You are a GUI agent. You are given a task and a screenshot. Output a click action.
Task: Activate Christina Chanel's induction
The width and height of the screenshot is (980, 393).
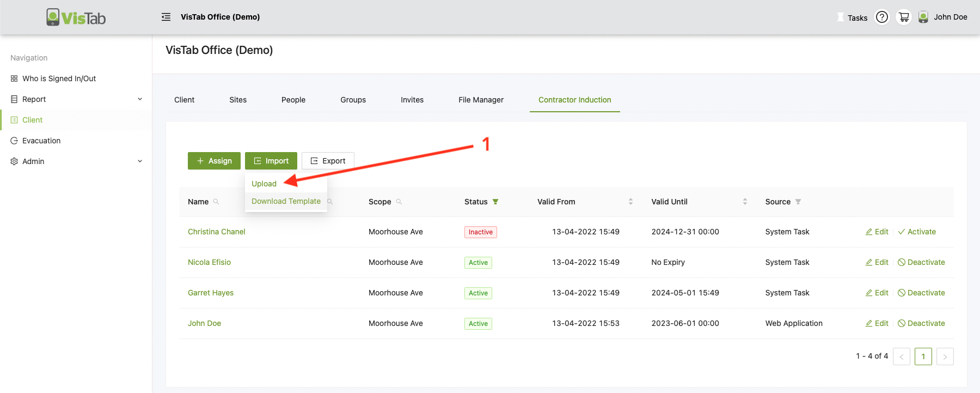coord(917,232)
